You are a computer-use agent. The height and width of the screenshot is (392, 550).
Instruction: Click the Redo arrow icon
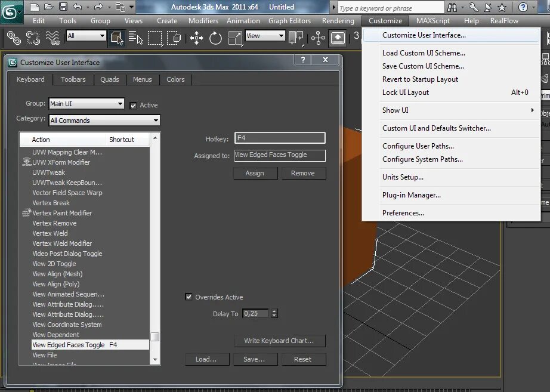tap(98, 7)
